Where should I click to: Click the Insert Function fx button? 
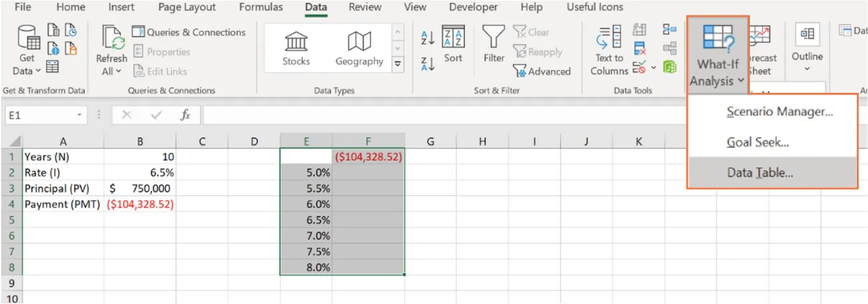[185, 115]
